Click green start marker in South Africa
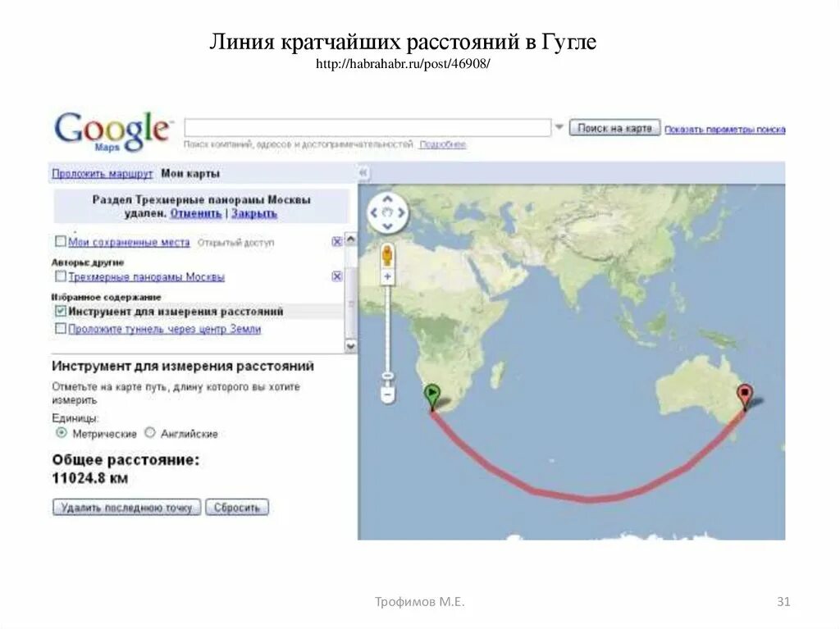The image size is (840, 629). tap(431, 397)
